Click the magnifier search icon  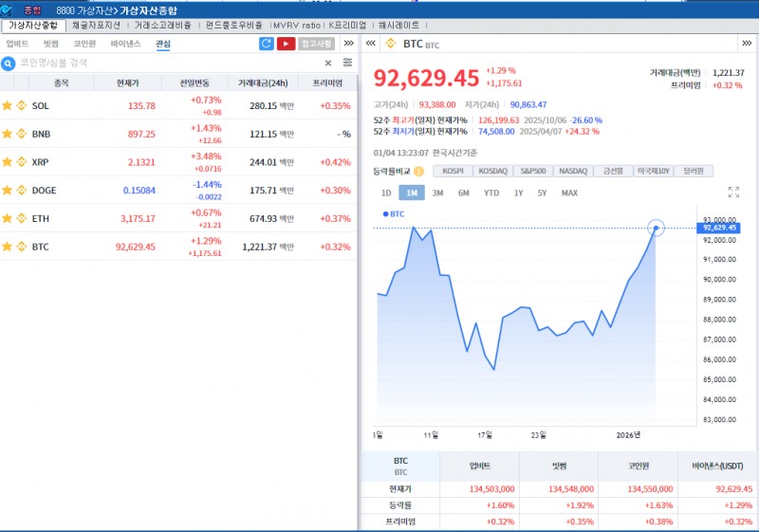click(9, 64)
